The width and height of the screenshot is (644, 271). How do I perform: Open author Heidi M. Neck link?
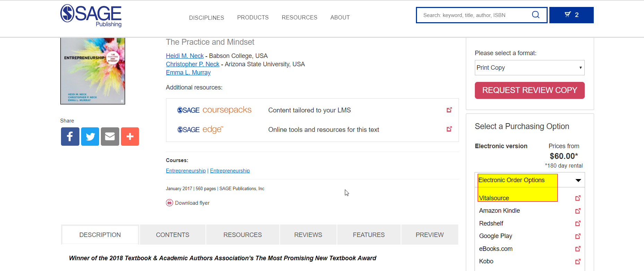(185, 56)
